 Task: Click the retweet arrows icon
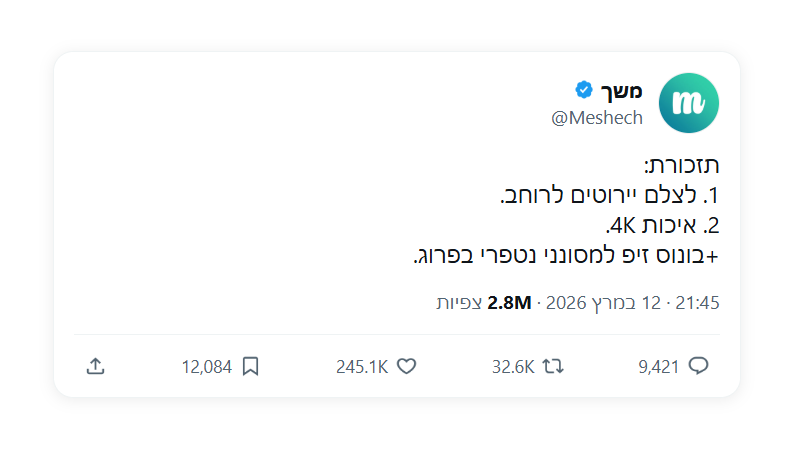[553, 366]
